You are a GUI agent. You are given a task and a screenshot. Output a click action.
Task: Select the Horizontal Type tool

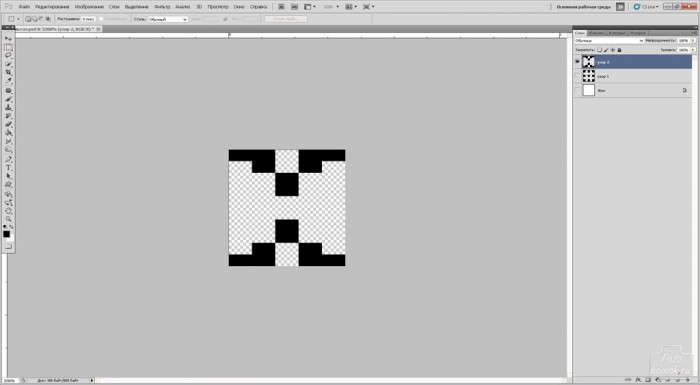8,167
